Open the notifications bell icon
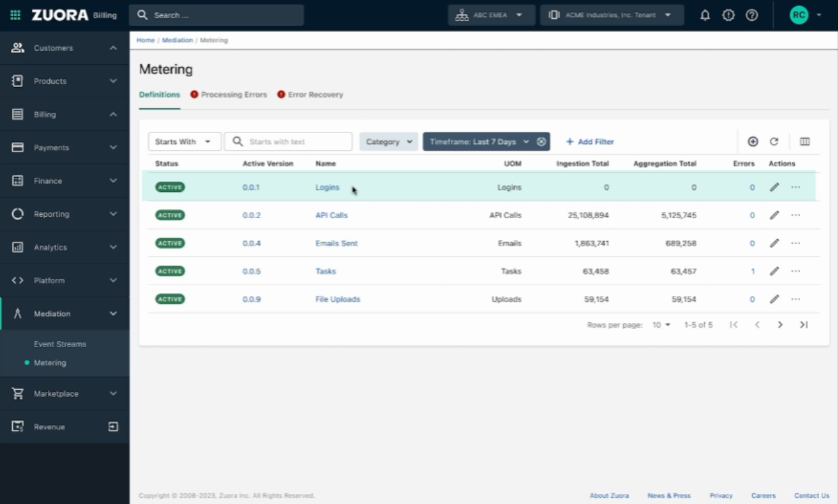Screen dimensions: 838x504 click(x=705, y=15)
